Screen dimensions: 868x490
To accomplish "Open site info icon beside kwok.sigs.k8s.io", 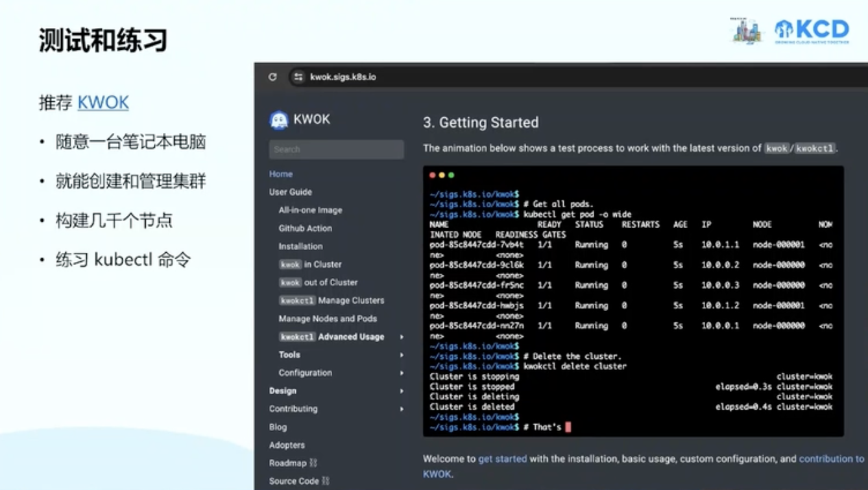I will point(298,77).
